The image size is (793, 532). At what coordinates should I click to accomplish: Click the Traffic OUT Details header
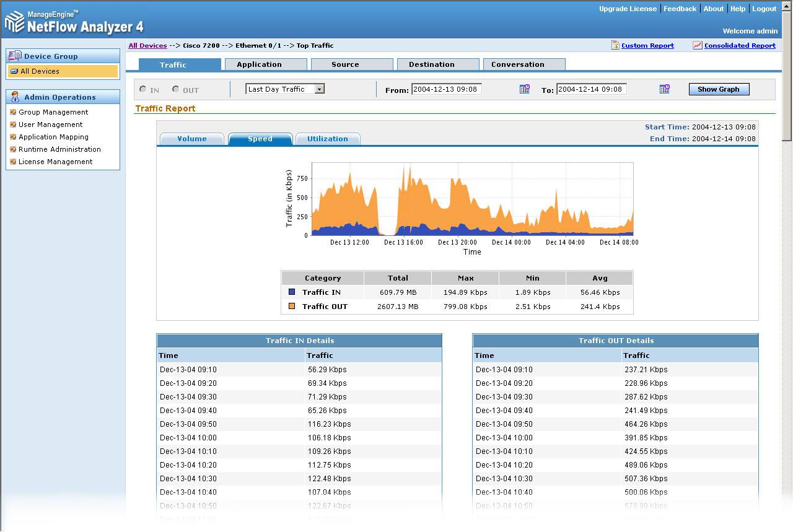coord(616,341)
